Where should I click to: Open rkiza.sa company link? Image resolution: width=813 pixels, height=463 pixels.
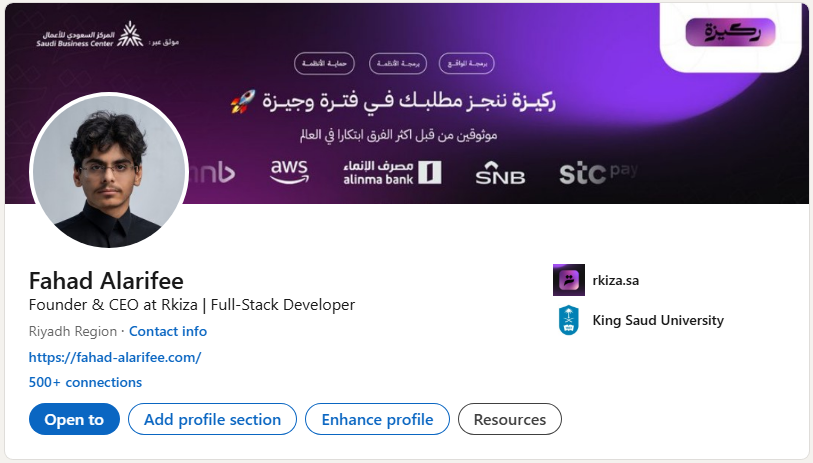pyautogui.click(x=616, y=280)
